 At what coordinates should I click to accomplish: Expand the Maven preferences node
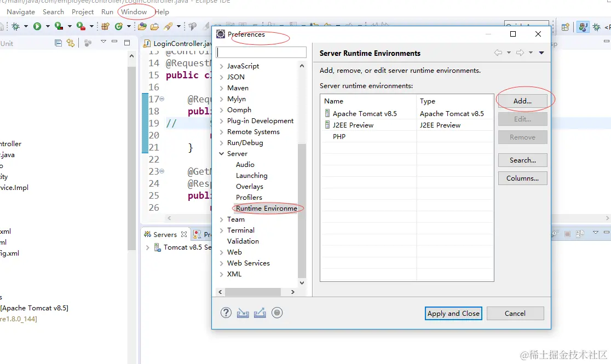pos(221,88)
